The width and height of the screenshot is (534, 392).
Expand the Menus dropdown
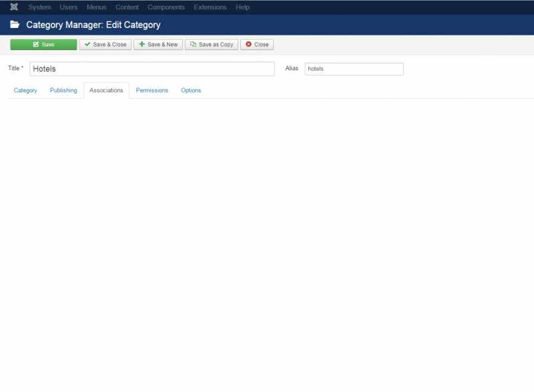tap(96, 7)
